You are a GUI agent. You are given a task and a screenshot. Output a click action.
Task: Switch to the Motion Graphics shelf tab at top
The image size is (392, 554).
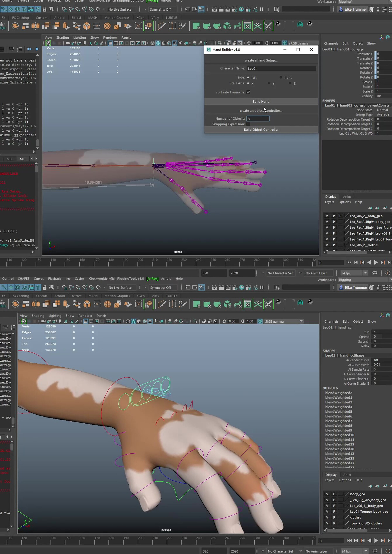(x=117, y=18)
